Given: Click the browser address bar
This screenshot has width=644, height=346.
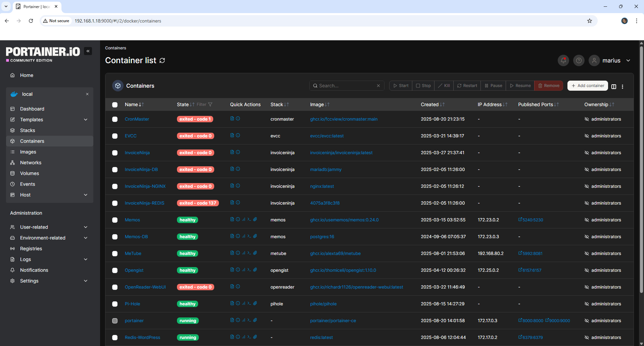Looking at the screenshot, I should point(319,21).
